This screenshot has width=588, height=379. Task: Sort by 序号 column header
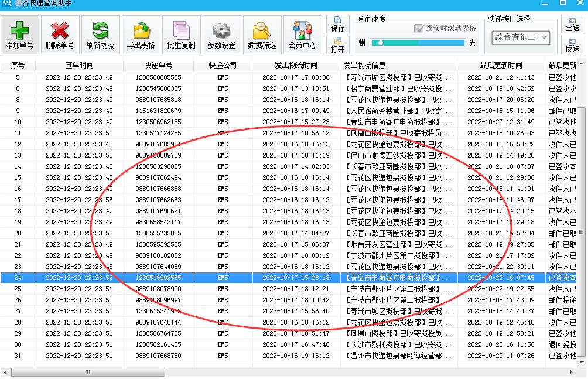18,65
